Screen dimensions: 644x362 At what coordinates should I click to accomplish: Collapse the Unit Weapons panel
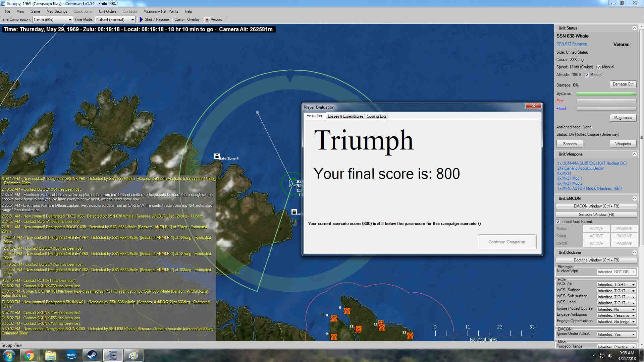[634, 154]
